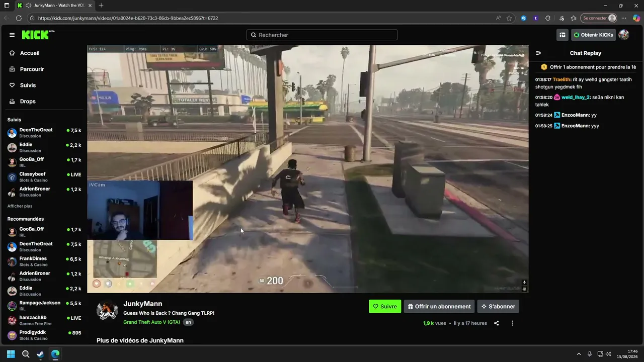
Task: Click the Se connecter browser profile button
Action: coord(599,18)
